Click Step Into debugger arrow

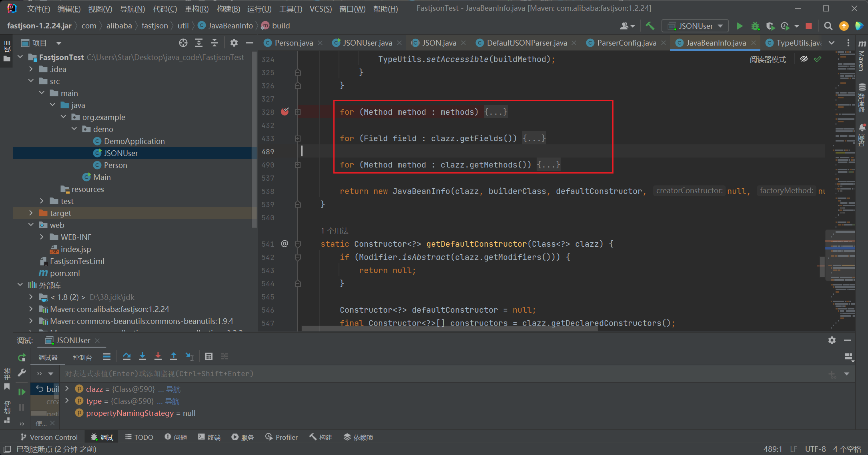tap(142, 356)
